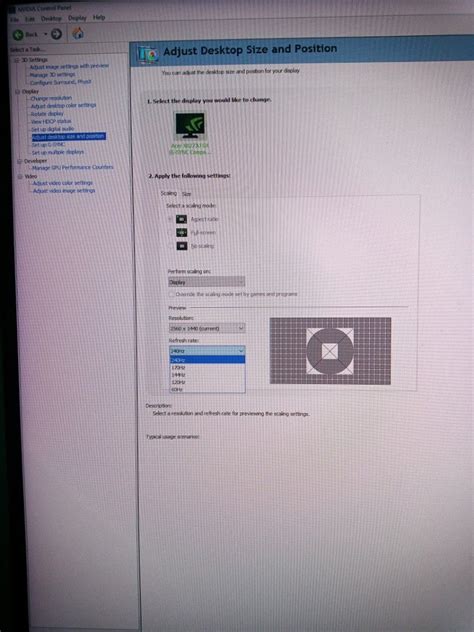Viewport: 474px width, 632px height.
Task: Collapse the Video tree node
Action: (20, 177)
